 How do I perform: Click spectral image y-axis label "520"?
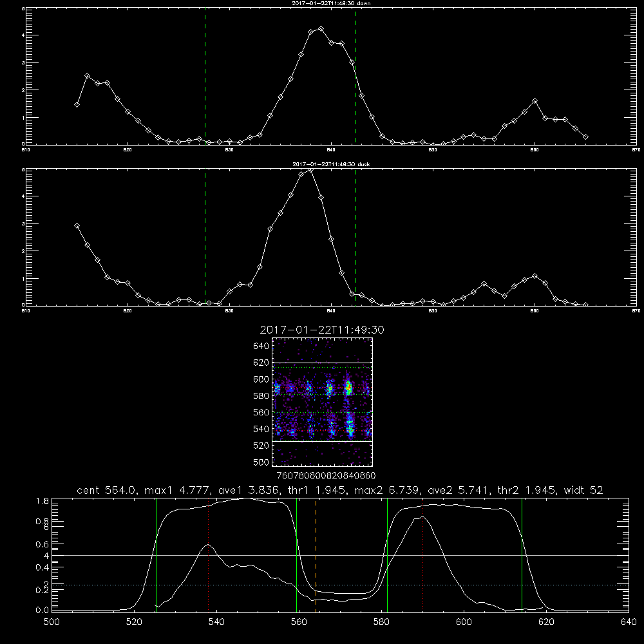tap(261, 446)
